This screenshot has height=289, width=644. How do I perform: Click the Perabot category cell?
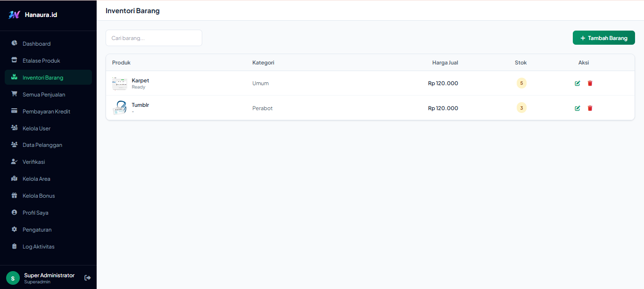point(263,108)
